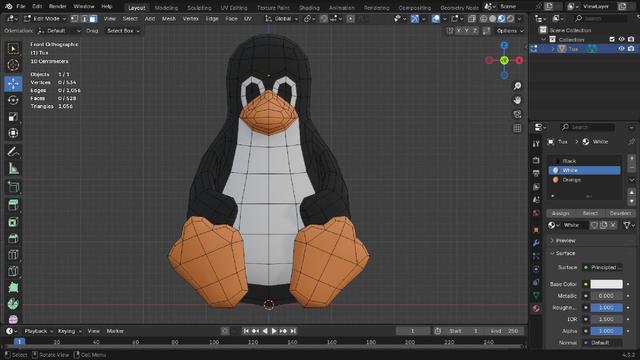
Task: Switch to Wireframe viewport shading
Action: click(484, 19)
